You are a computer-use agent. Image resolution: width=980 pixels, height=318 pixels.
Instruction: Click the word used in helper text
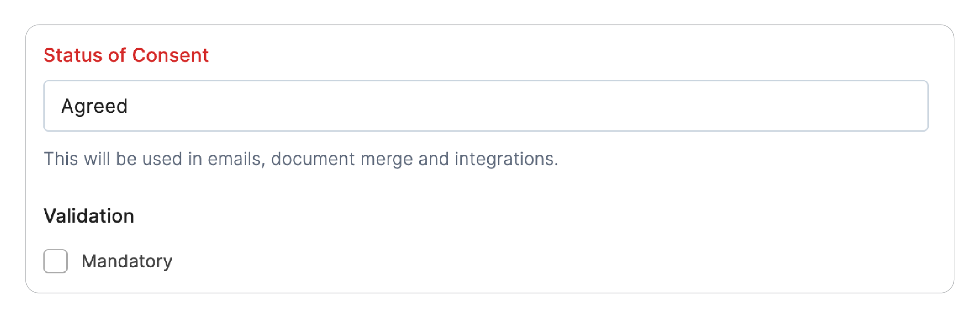(x=162, y=159)
